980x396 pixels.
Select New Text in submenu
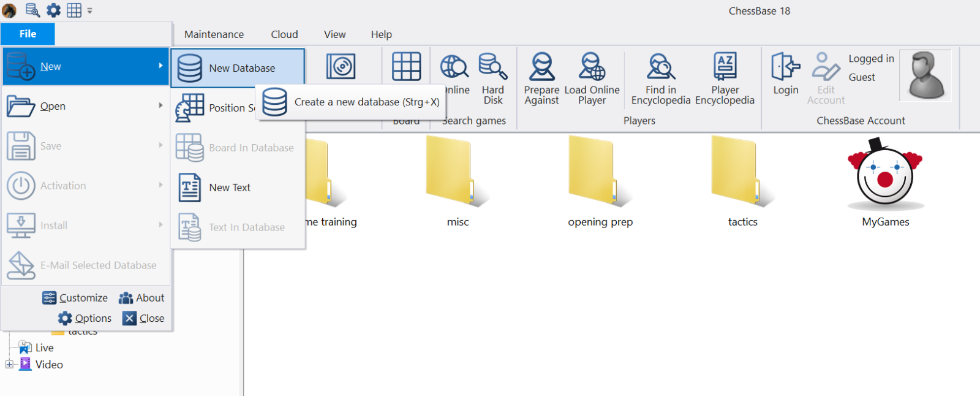pyautogui.click(x=230, y=188)
